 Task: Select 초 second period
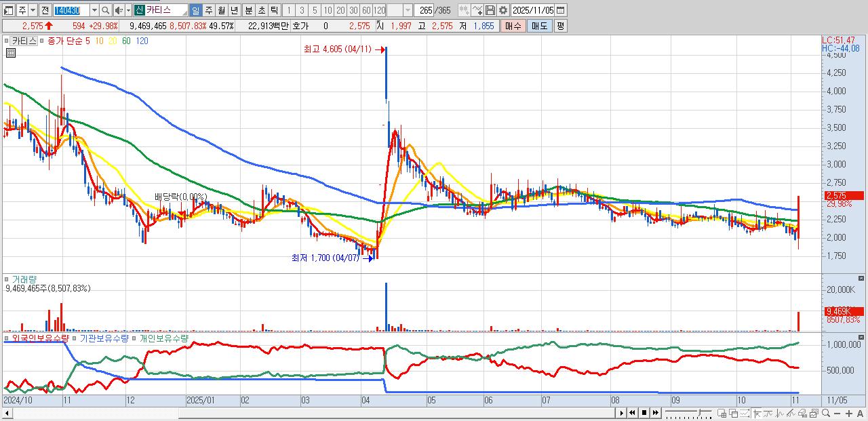pos(261,11)
